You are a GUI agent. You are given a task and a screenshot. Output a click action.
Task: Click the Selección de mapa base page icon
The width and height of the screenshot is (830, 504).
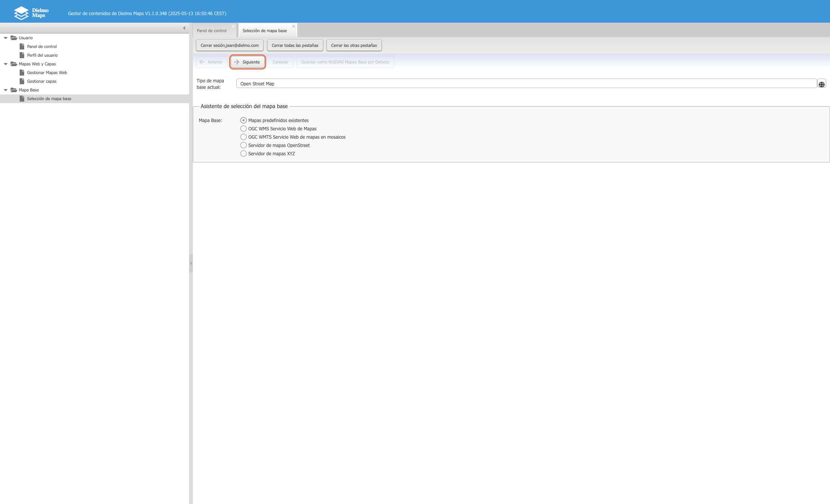click(x=22, y=99)
